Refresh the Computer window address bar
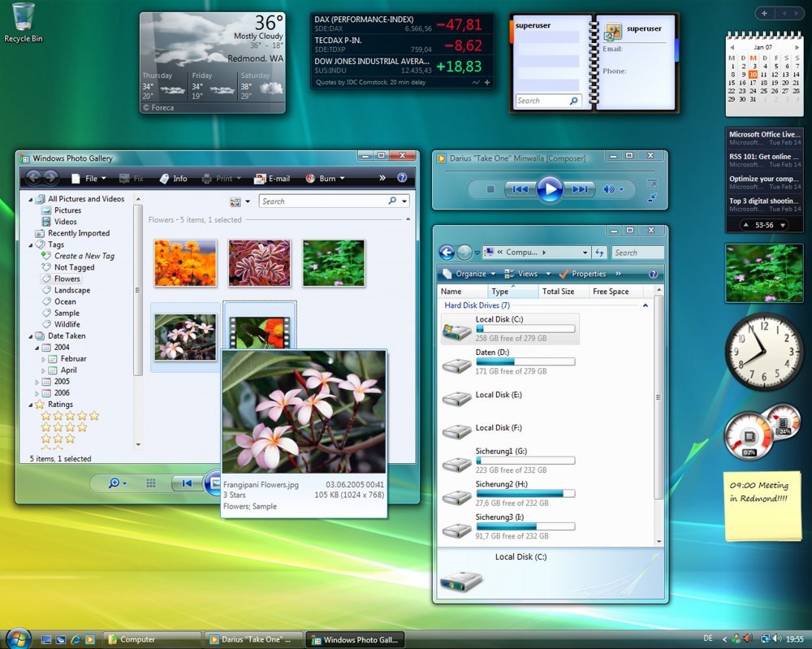The height and width of the screenshot is (649, 812). point(599,253)
